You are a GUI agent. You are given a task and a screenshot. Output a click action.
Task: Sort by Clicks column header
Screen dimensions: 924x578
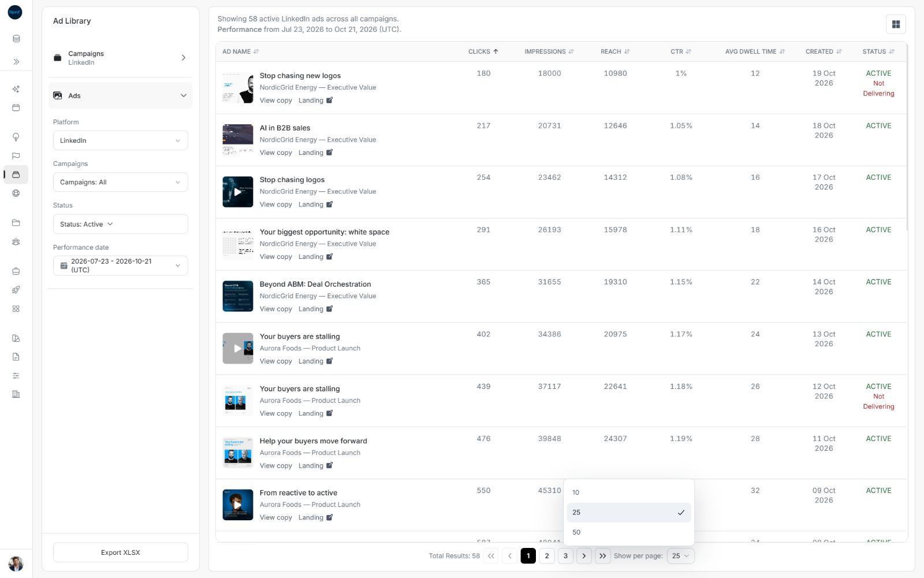pyautogui.click(x=483, y=51)
